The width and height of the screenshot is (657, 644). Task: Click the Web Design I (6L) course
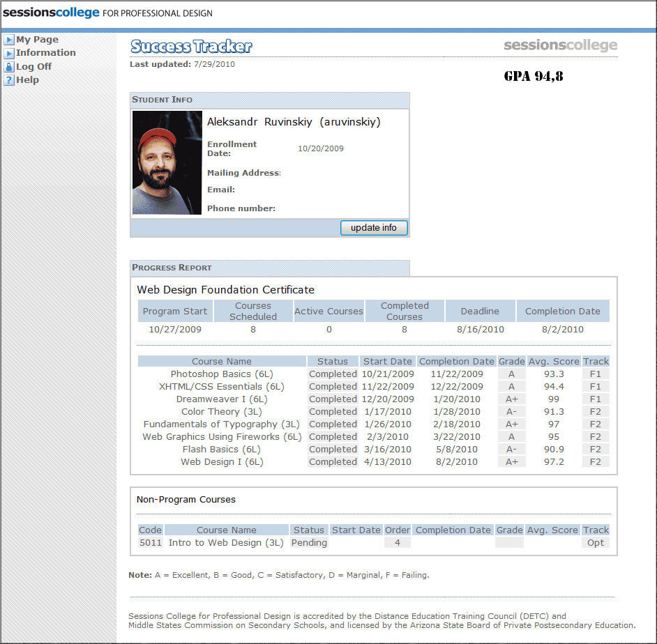pos(222,462)
